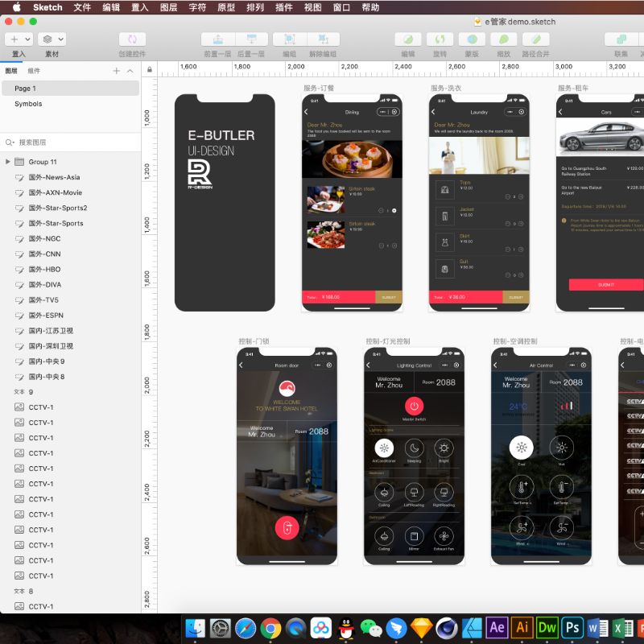
Task: Open the 插件 plugins menu
Action: tap(284, 7)
